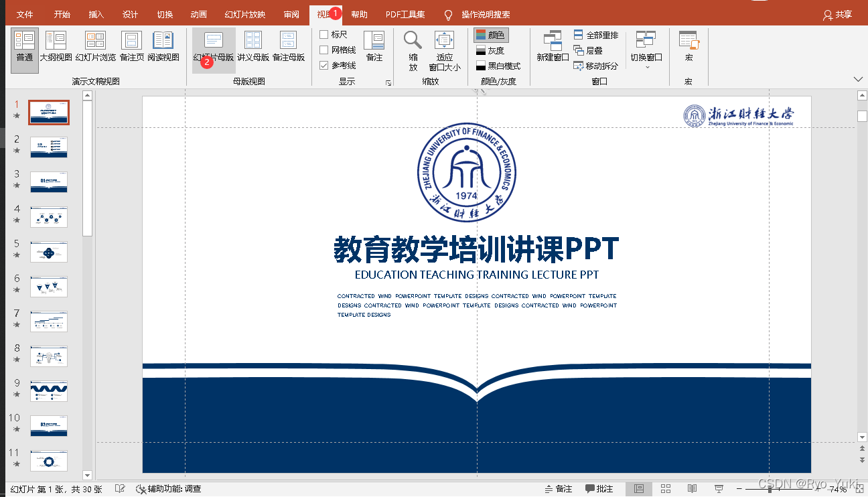This screenshot has width=868, height=497.
Task: Click the lightbulb Tell Me search icon
Action: [x=448, y=15]
